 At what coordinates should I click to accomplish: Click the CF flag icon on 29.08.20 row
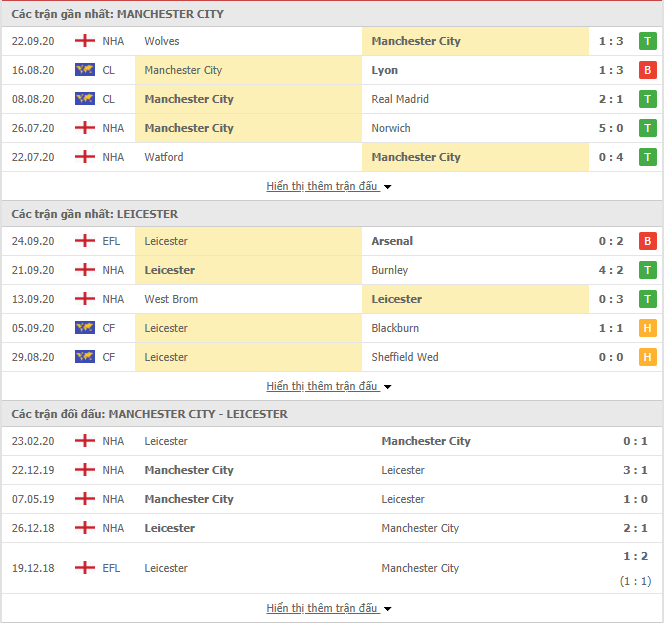[85, 357]
